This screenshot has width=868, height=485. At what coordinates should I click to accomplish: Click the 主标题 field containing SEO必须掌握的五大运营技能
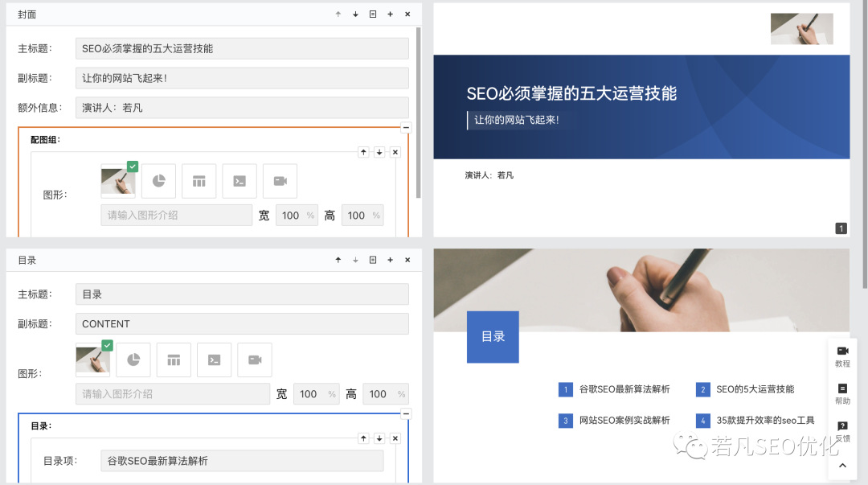[x=242, y=48]
